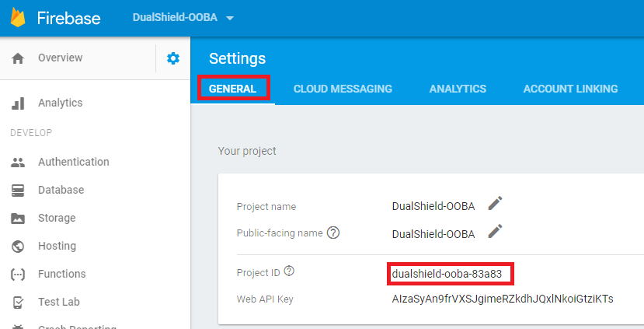
Task: Click the Hosting globe icon
Action: (x=18, y=247)
